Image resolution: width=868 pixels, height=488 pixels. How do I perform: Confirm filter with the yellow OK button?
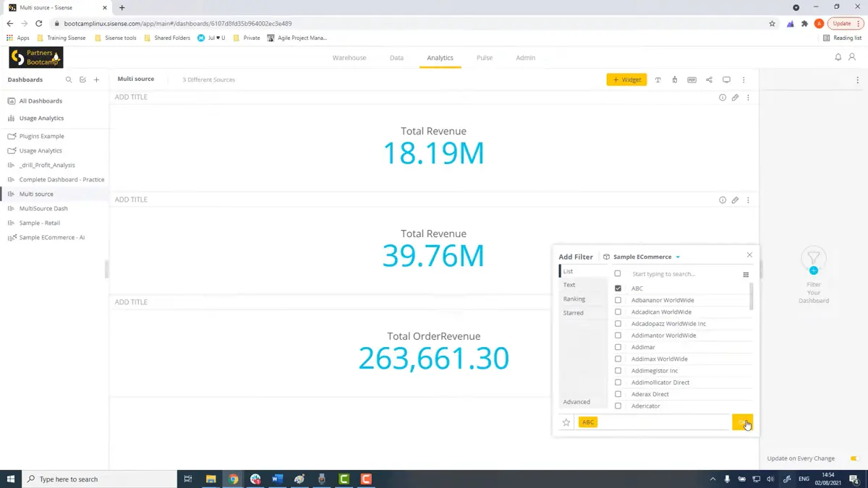tap(742, 422)
